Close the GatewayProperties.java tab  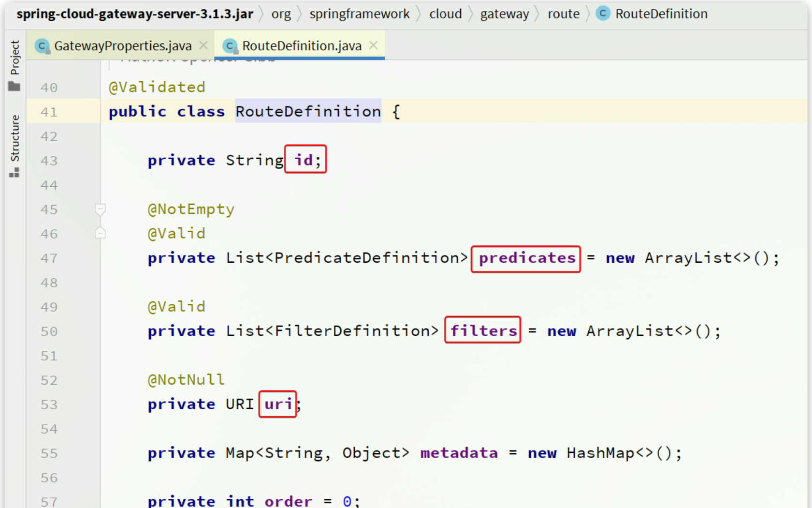[203, 45]
